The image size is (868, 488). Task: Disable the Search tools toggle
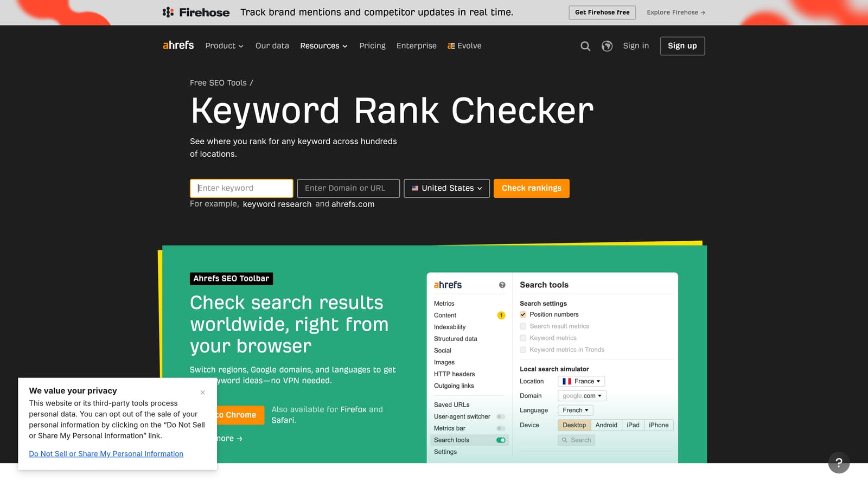[501, 440]
